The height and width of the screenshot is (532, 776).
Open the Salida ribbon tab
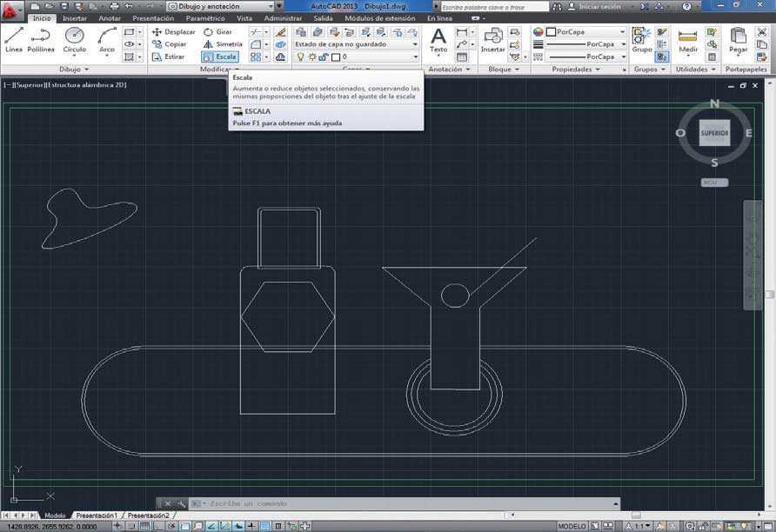323,18
